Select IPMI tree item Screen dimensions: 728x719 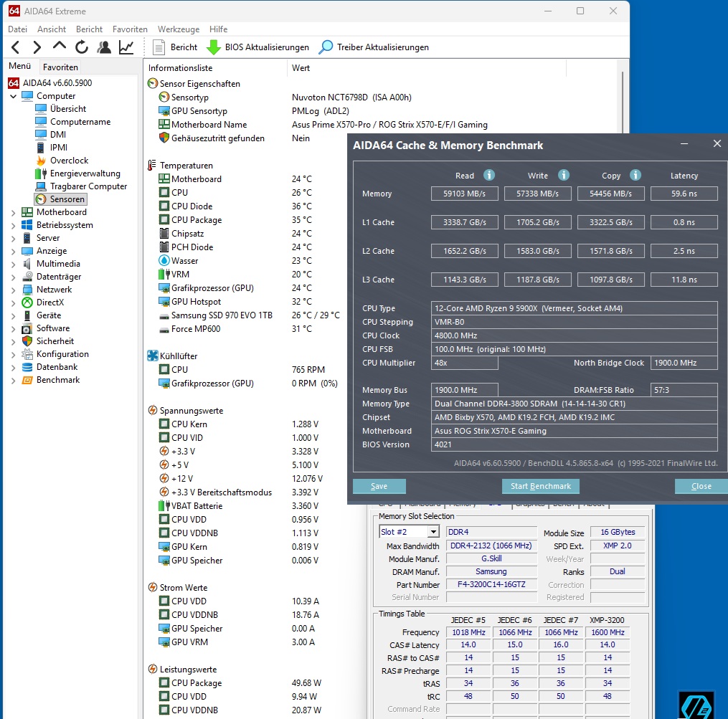(52, 147)
